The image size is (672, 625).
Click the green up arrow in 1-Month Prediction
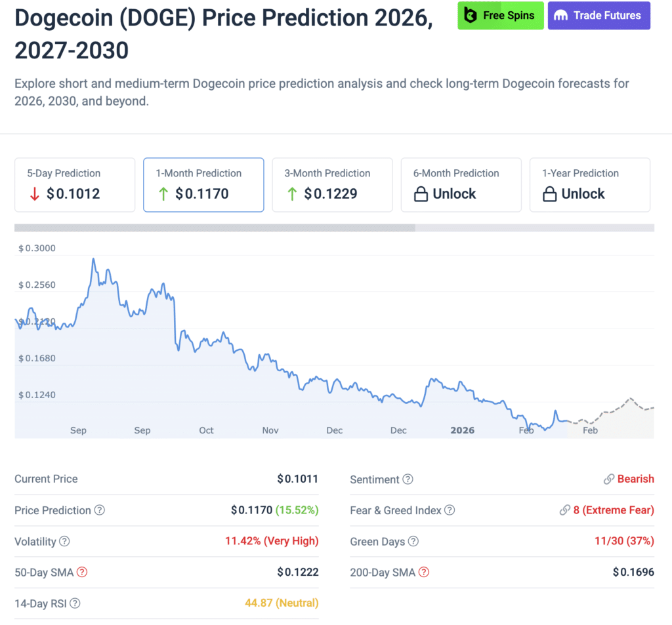point(165,193)
